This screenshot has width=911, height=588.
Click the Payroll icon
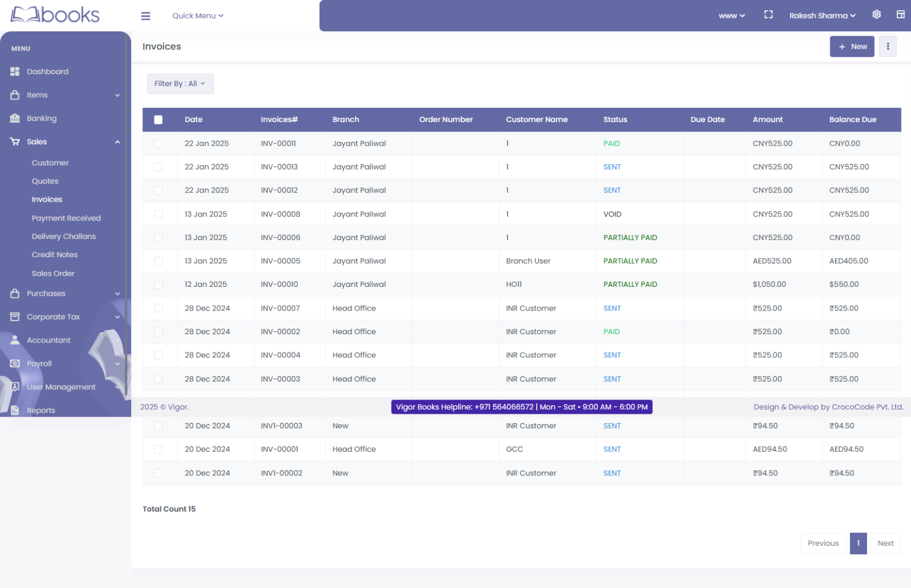point(15,363)
